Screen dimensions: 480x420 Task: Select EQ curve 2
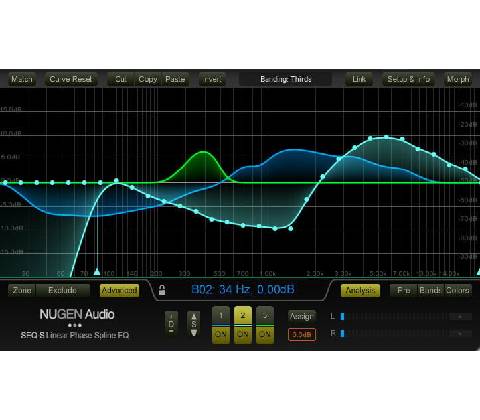243,315
